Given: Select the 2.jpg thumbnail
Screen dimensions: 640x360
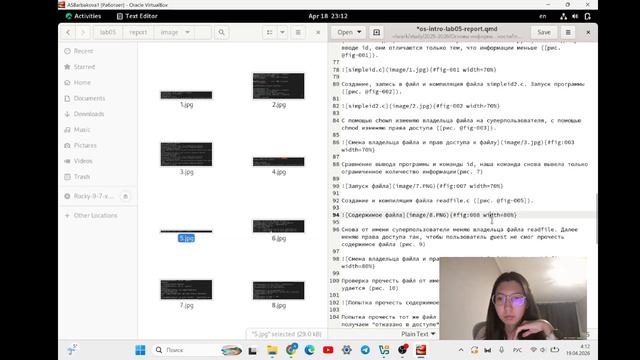Looking at the screenshot, I should (x=278, y=86).
